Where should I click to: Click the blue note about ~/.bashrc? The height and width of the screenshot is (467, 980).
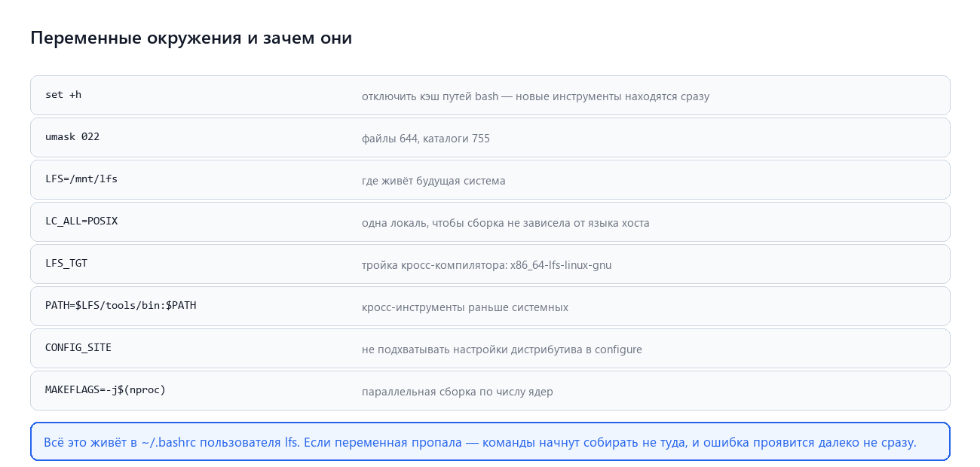[x=490, y=441]
